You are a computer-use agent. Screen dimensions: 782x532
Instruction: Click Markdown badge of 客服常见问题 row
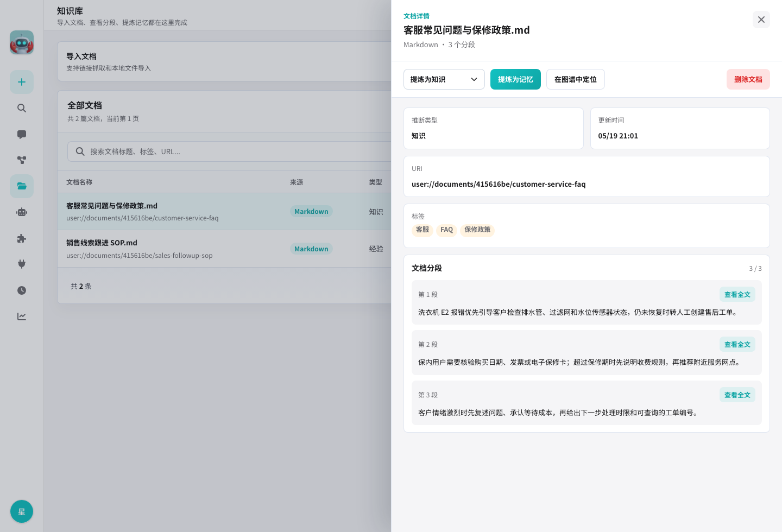(x=311, y=211)
